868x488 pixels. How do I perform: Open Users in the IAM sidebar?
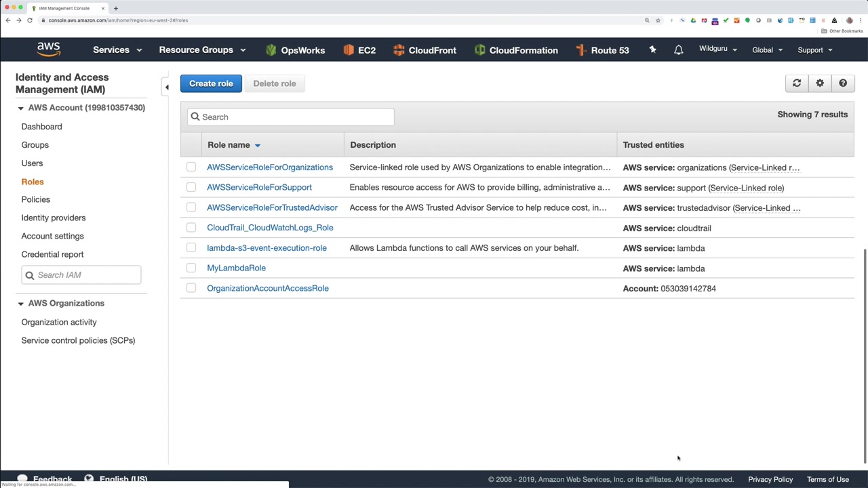[32, 163]
